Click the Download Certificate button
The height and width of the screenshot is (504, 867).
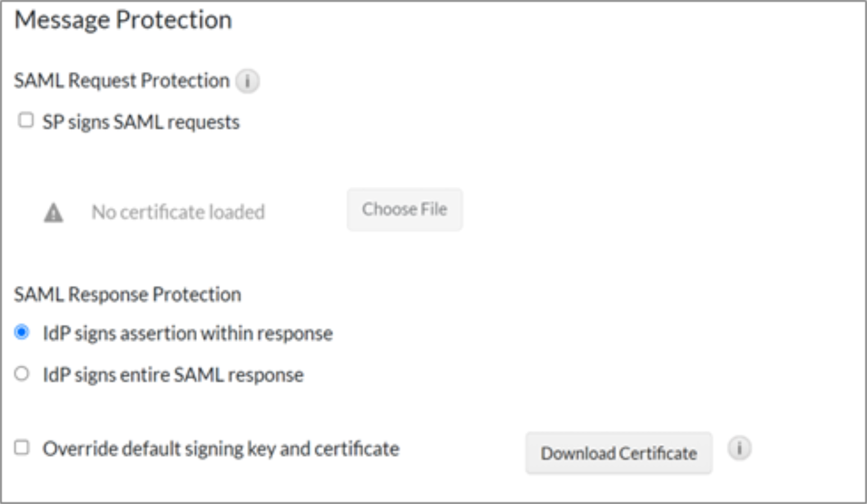tap(618, 453)
